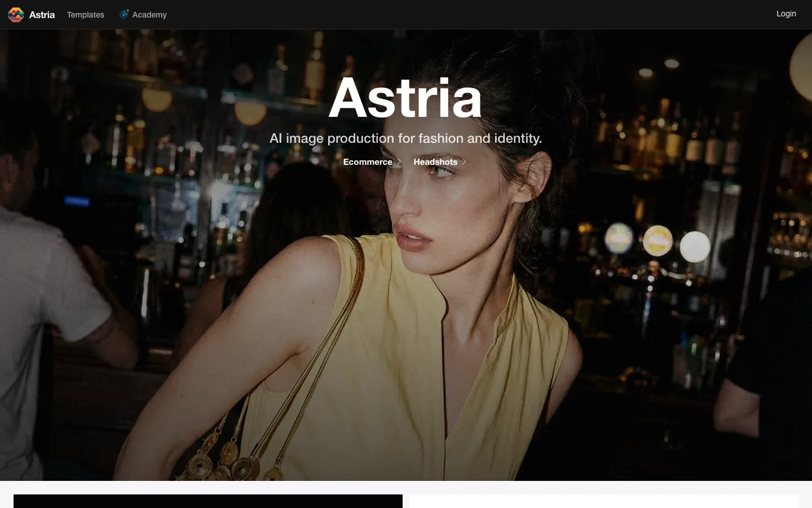Open the Academy navigation item

(143, 15)
